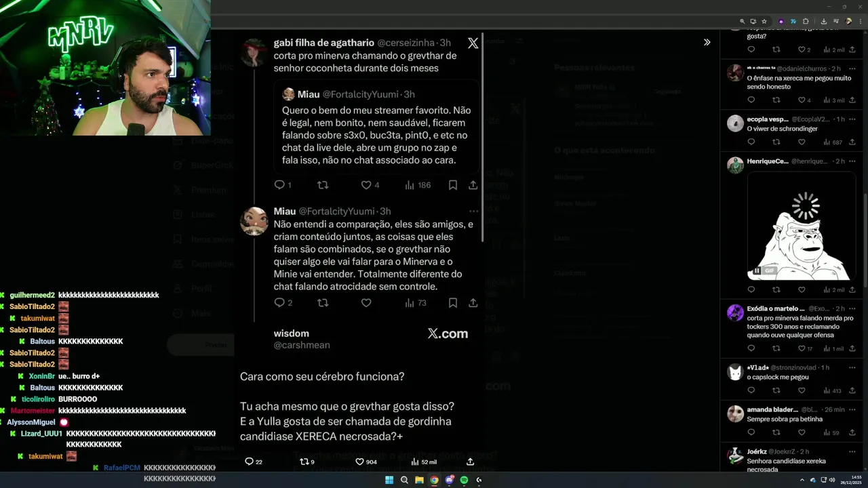868x488 pixels.
Task: Click Martomeister username in stream chat
Action: pos(33,411)
